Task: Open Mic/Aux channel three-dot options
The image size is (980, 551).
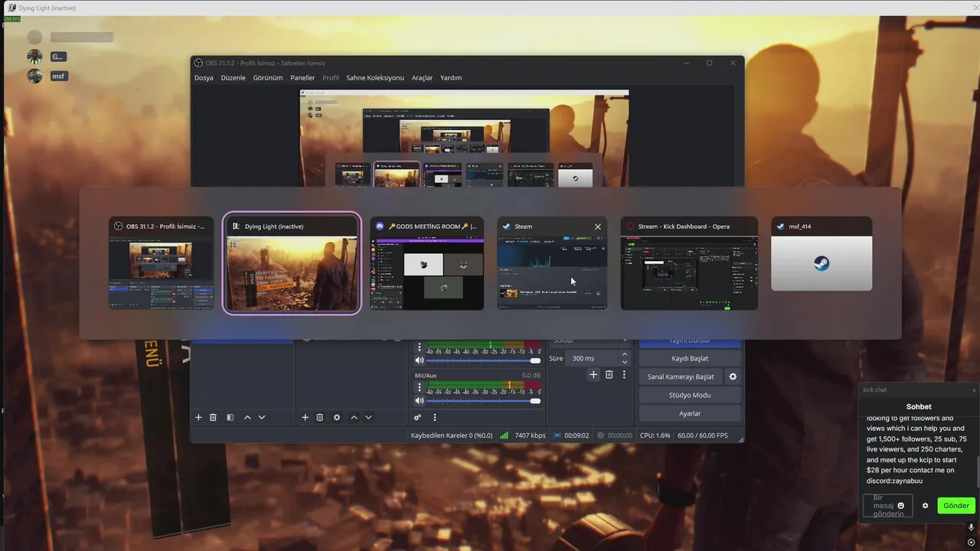Action: pyautogui.click(x=420, y=387)
